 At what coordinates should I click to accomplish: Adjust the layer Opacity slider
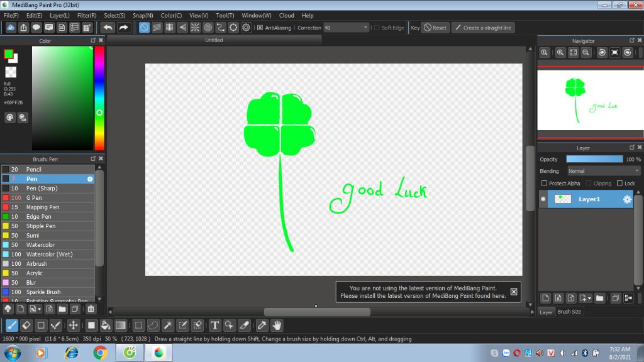594,159
